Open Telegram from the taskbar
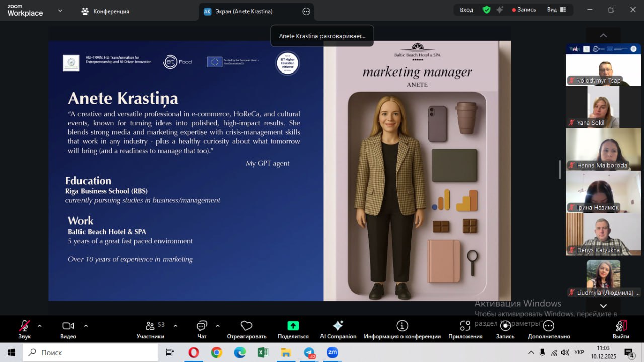Image resolution: width=644 pixels, height=362 pixels. coord(309,352)
